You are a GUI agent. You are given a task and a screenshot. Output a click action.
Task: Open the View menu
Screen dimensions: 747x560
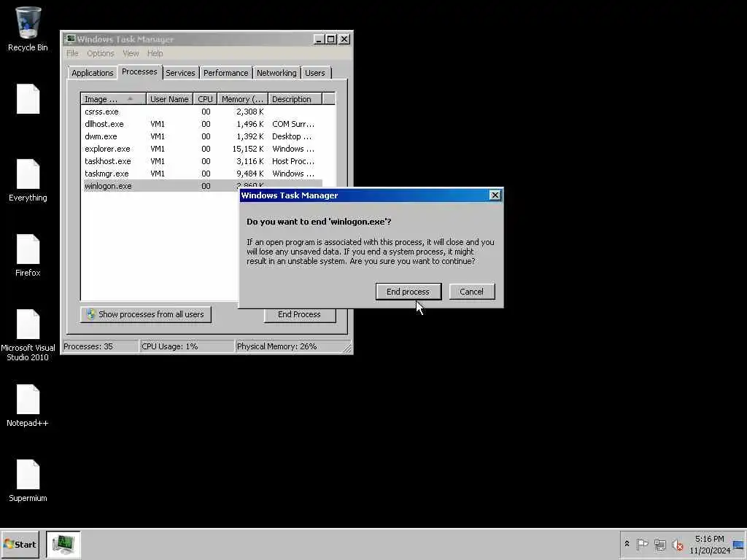(131, 53)
